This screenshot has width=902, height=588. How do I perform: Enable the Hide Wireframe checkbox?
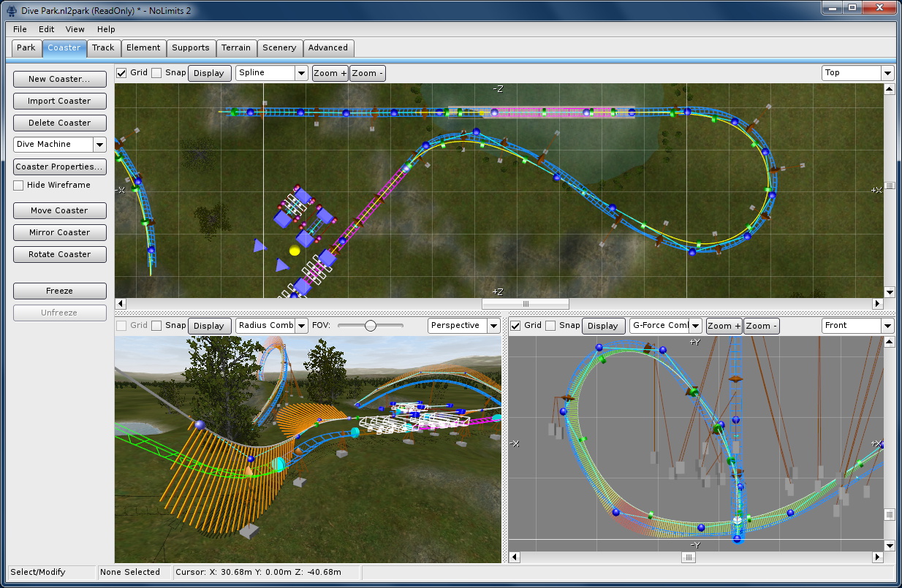[18, 186]
